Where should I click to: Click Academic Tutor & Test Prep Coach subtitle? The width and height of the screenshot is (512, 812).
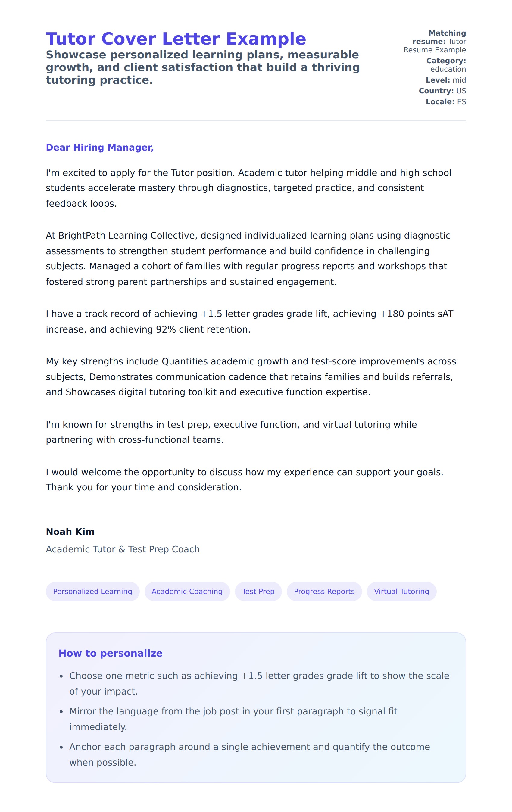point(123,549)
